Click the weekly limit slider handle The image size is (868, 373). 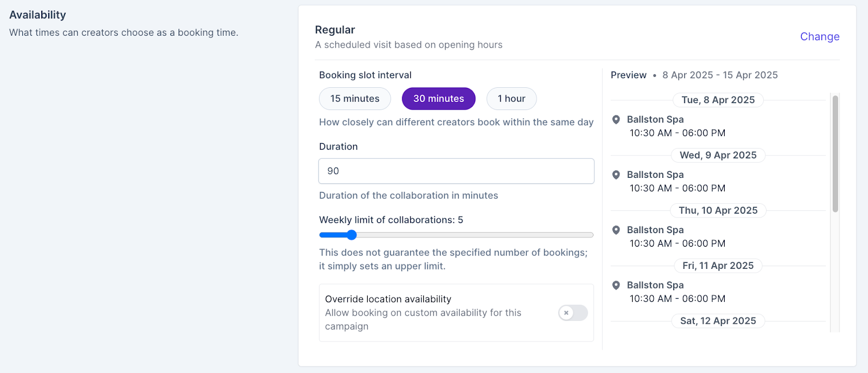352,235
